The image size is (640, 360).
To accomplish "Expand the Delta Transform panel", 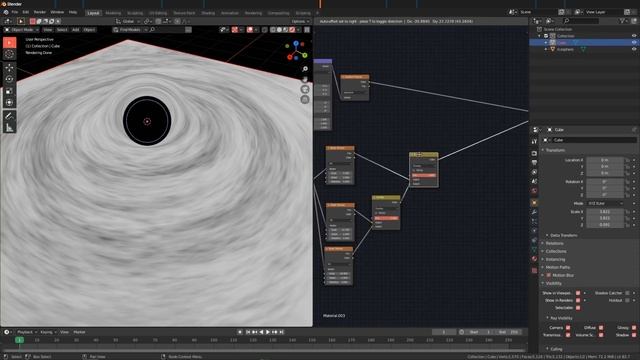I will pos(561,236).
